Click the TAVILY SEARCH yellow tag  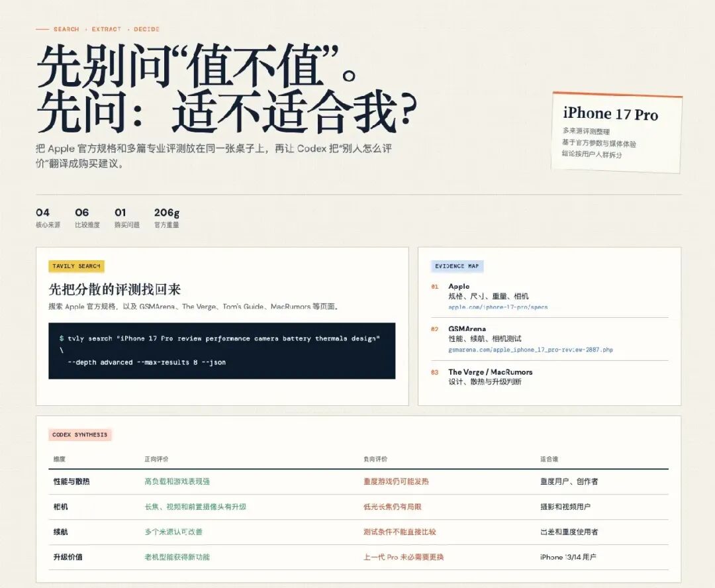76,266
